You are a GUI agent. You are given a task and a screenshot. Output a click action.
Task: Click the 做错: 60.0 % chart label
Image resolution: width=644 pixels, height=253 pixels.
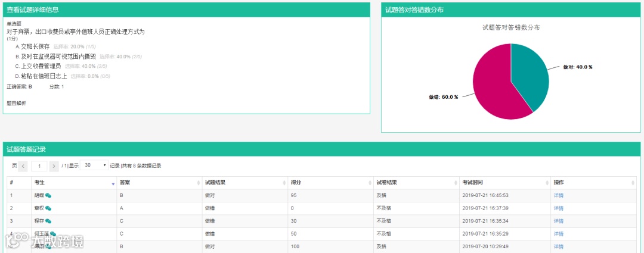click(x=444, y=97)
